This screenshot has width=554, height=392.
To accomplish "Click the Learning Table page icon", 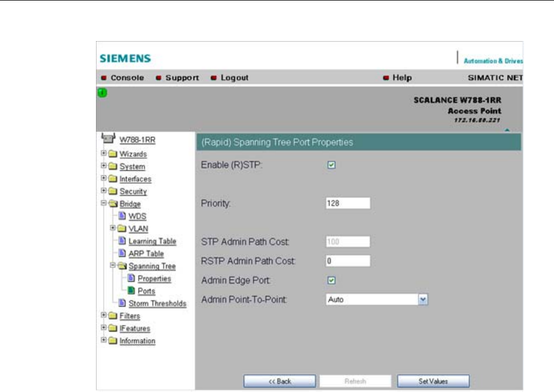I will point(122,241).
